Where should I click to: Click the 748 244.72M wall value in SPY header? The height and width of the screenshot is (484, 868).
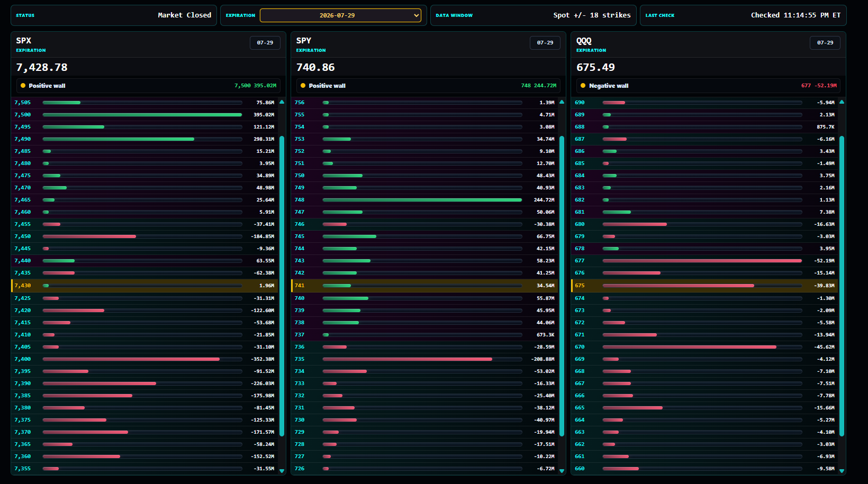point(538,86)
